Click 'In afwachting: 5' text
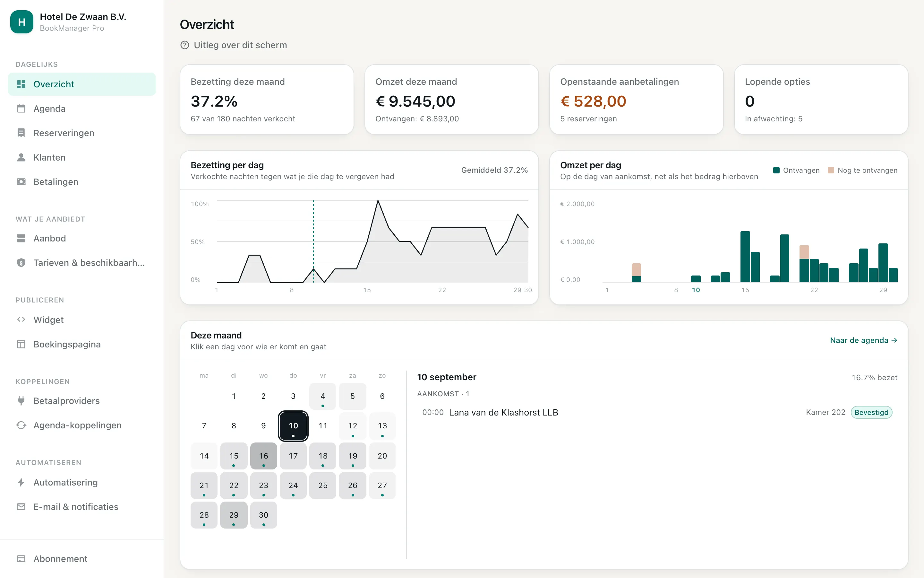This screenshot has height=578, width=924. (774, 119)
